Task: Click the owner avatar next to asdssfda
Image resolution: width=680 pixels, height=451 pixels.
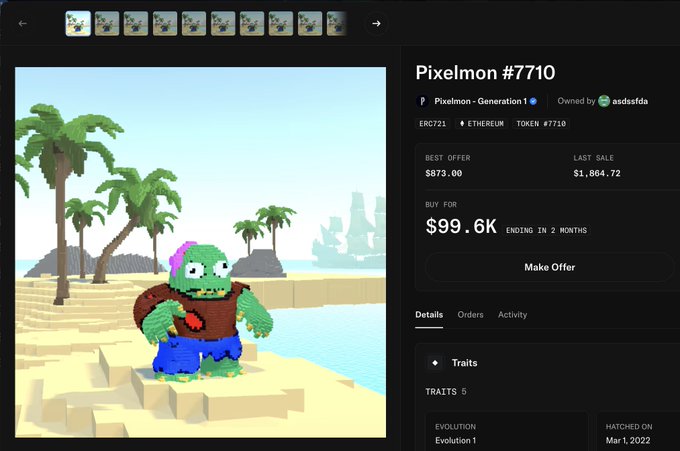Action: click(x=604, y=101)
